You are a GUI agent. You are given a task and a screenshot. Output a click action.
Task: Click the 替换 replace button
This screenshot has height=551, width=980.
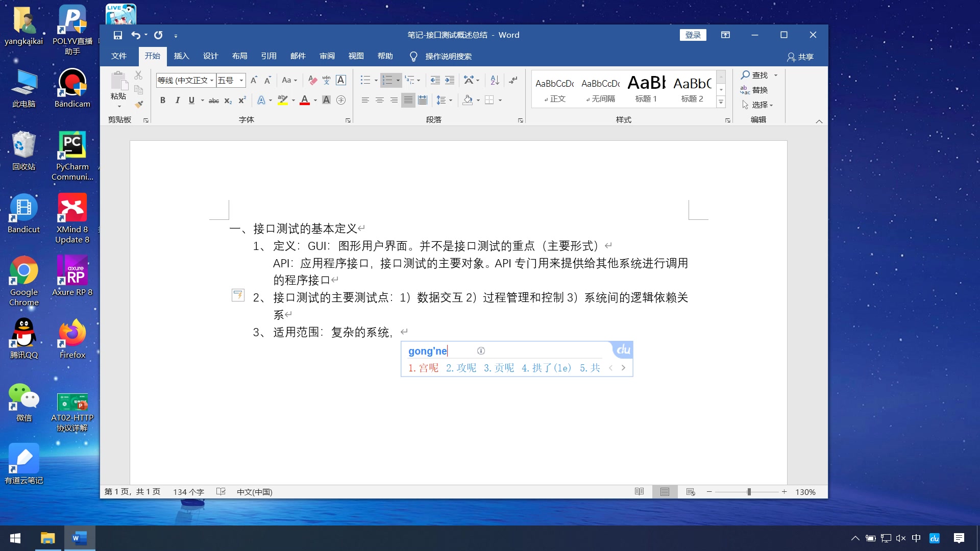(x=754, y=90)
